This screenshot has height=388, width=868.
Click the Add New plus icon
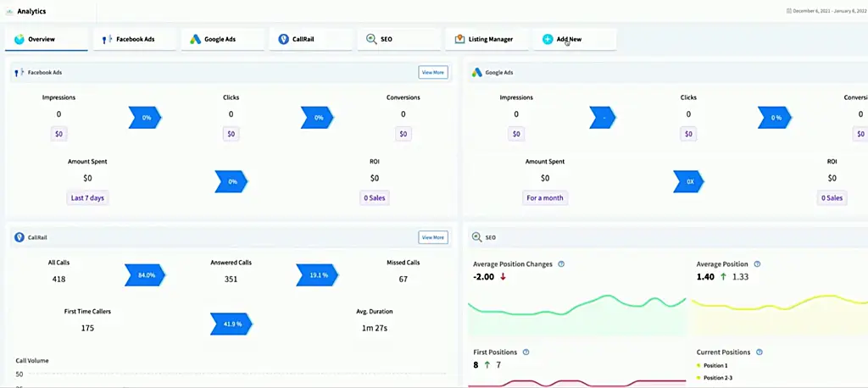pos(548,40)
